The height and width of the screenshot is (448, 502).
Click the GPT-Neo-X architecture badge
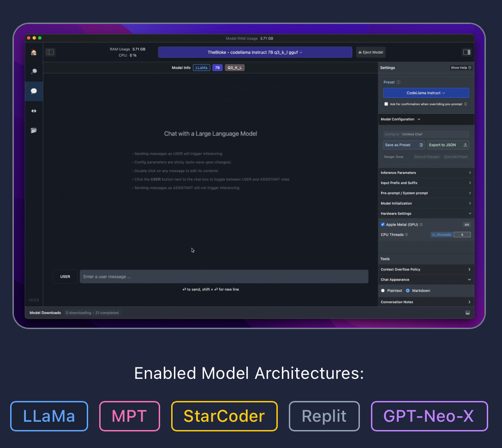click(429, 416)
